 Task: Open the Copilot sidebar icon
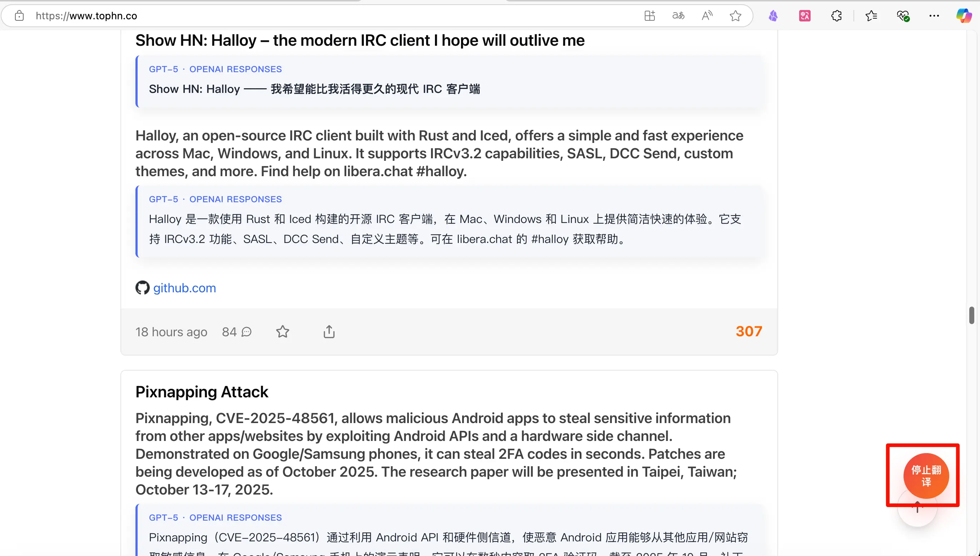(964, 16)
